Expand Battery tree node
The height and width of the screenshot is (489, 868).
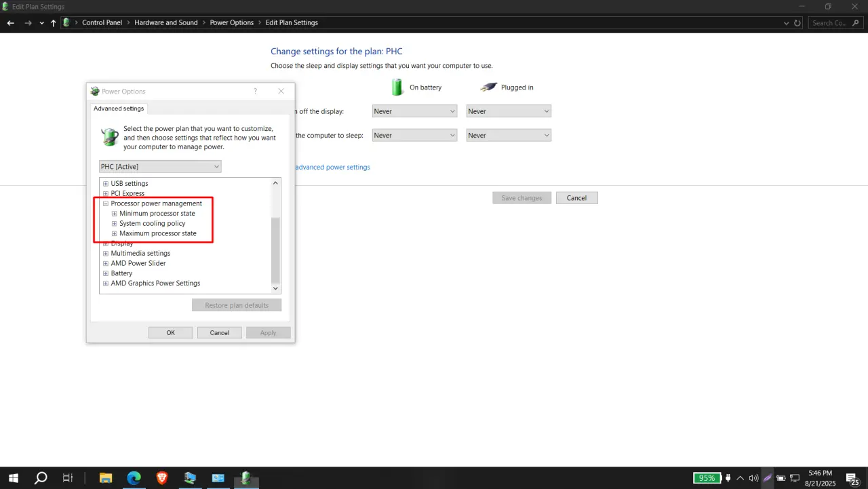pos(105,273)
